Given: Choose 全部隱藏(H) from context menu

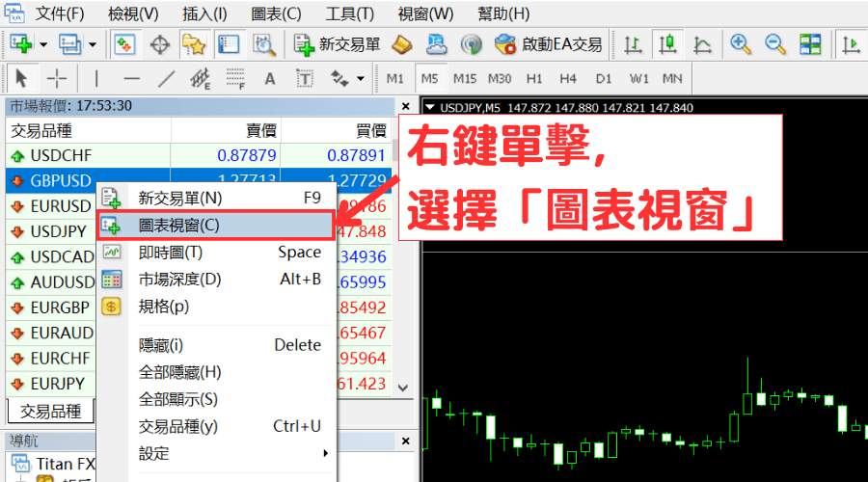Looking at the screenshot, I should (216, 372).
